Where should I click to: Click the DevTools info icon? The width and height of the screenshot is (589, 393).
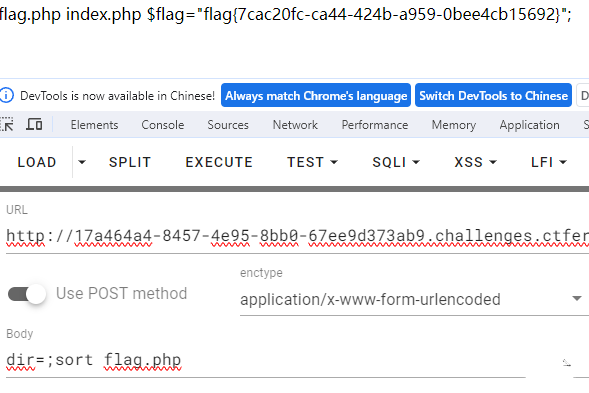[x=6, y=95]
